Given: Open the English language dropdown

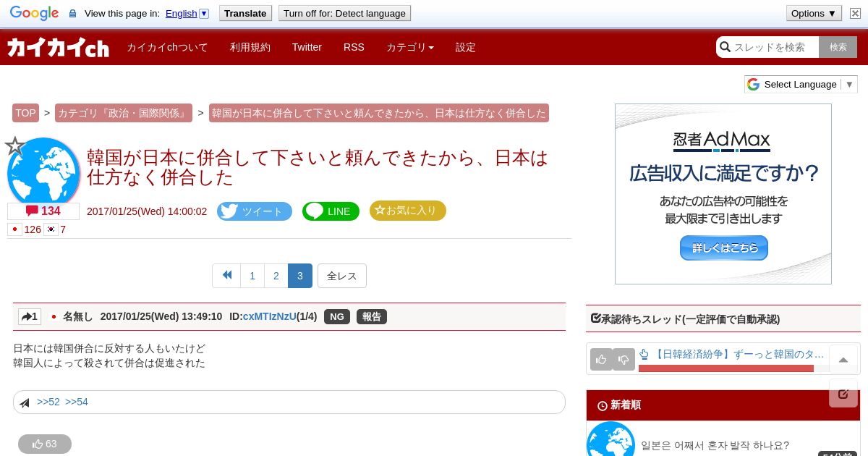Looking at the screenshot, I should [204, 13].
